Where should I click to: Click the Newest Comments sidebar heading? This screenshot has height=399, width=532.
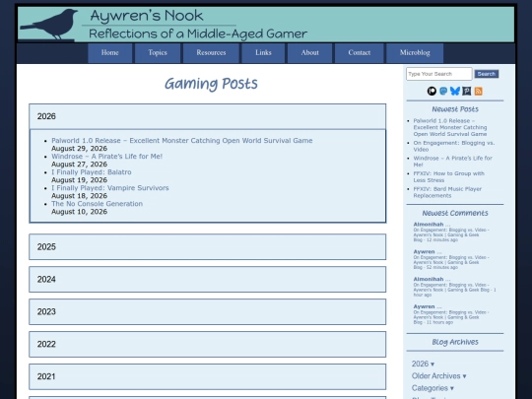[455, 213]
